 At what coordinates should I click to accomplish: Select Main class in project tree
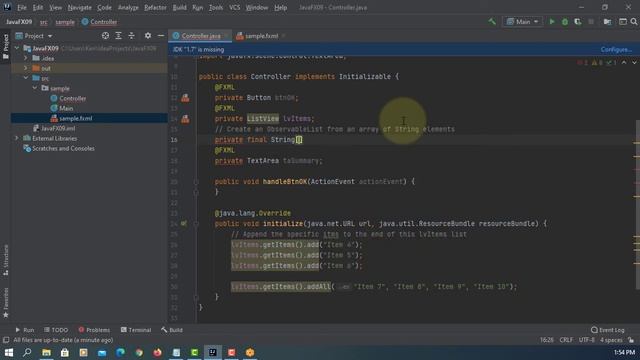pos(62,108)
